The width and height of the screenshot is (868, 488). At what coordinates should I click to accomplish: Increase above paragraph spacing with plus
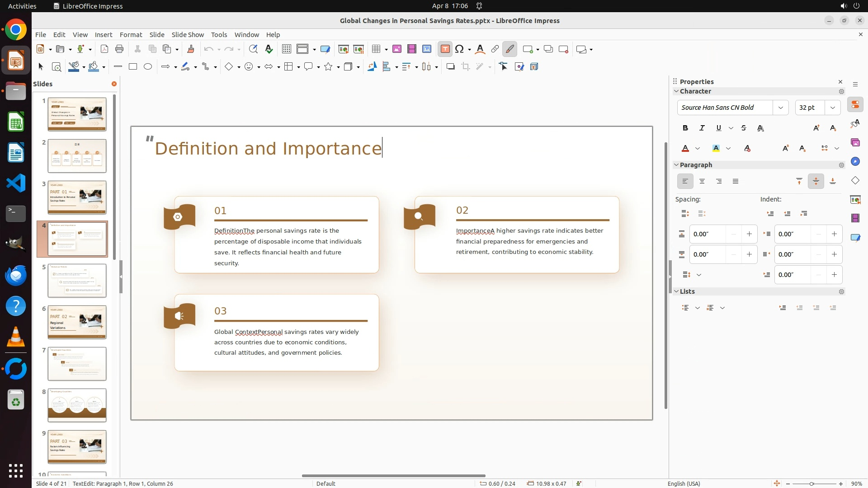749,234
